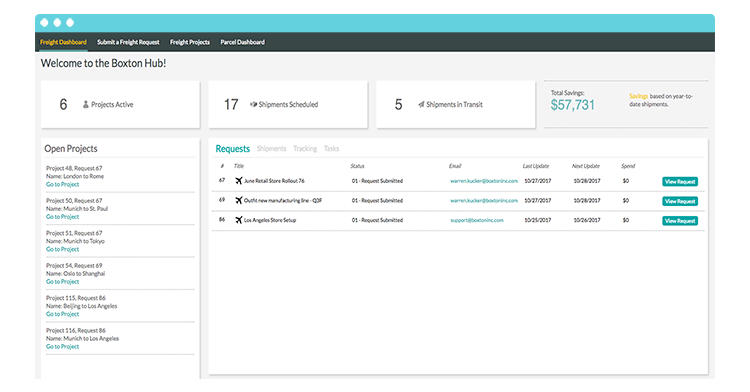Click airplane icon for Los Angeles Store Setup
This screenshot has width=750, height=392.
pyautogui.click(x=239, y=220)
